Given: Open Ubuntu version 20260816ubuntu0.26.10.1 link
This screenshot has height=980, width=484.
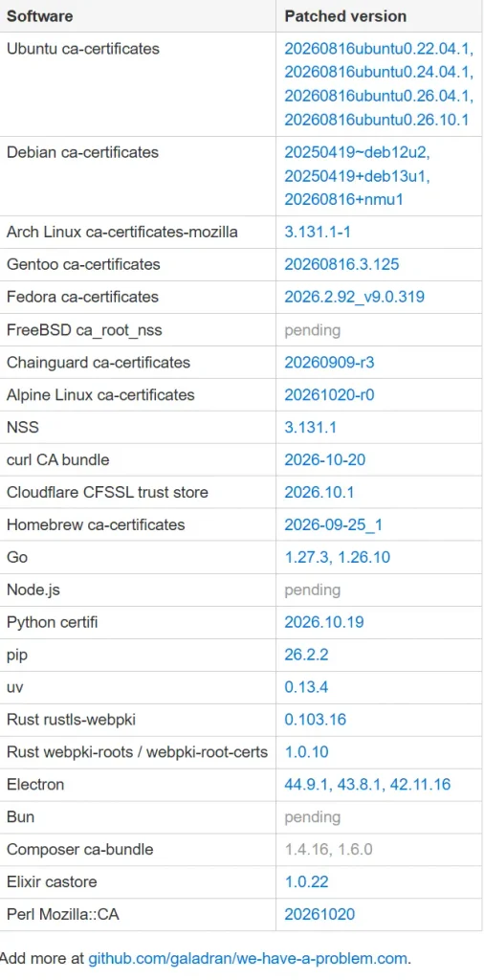Looking at the screenshot, I should 377,120.
